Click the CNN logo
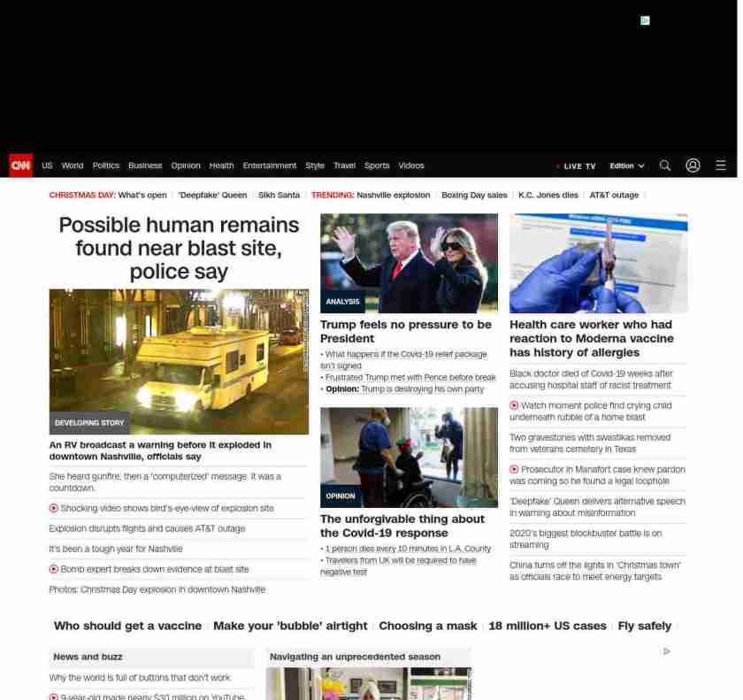 click(x=20, y=165)
